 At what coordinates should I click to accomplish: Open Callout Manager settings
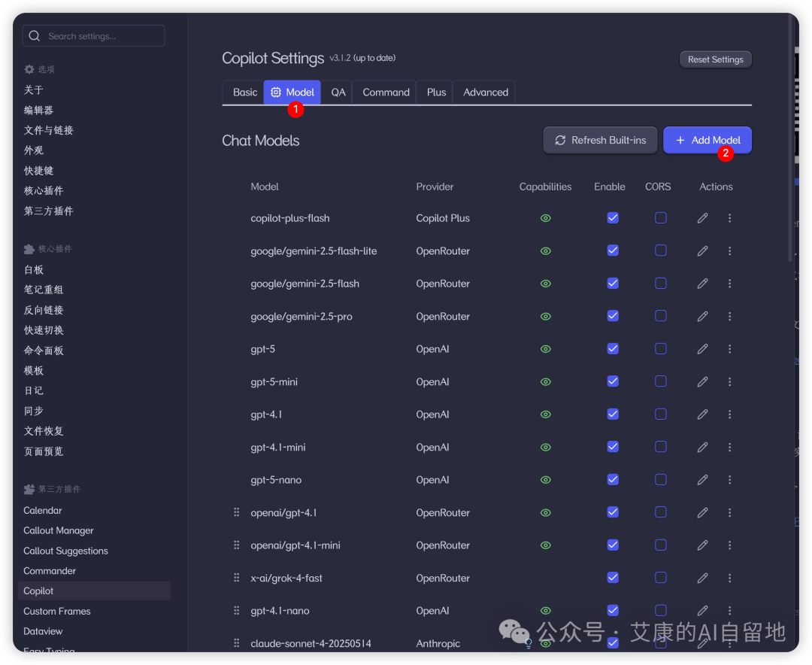point(59,530)
